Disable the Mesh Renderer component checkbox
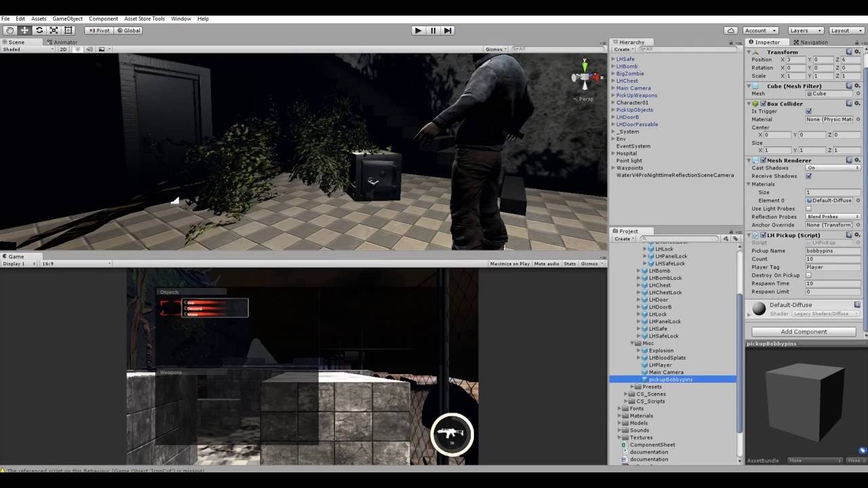868x488 pixels. point(763,161)
